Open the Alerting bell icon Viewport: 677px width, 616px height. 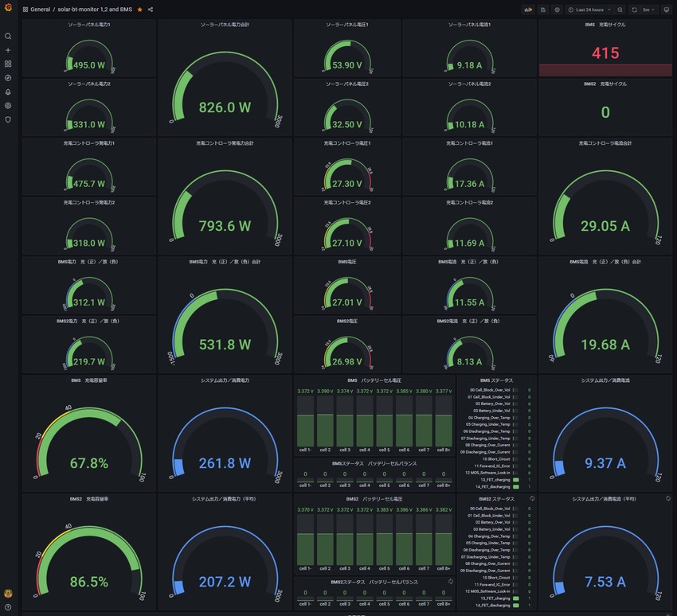[8, 92]
